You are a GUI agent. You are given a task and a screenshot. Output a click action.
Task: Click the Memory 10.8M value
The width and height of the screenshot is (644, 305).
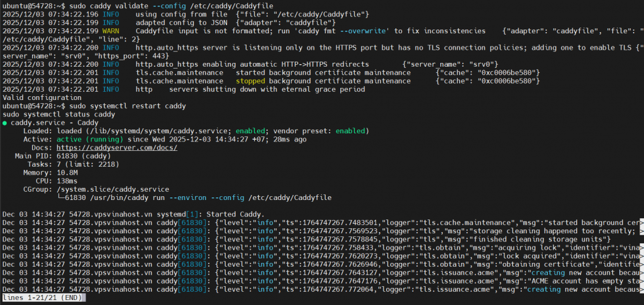[x=67, y=172]
